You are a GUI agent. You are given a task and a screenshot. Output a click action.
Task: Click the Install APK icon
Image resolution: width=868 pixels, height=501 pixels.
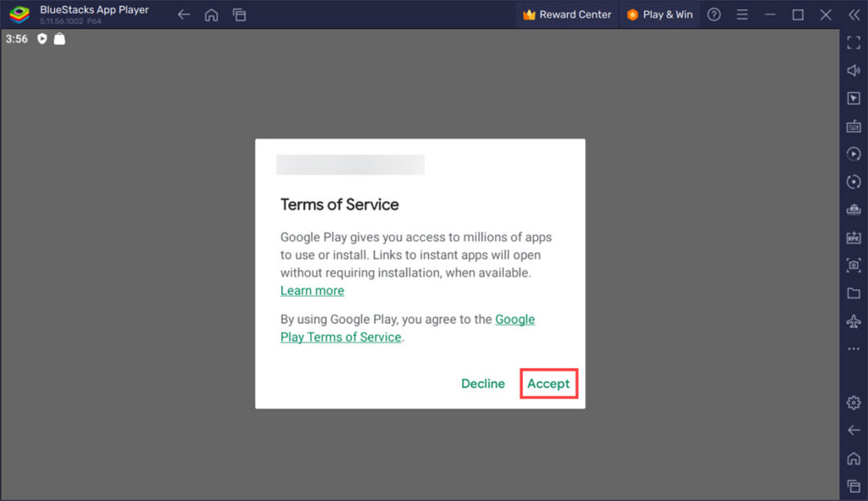pos(854,238)
